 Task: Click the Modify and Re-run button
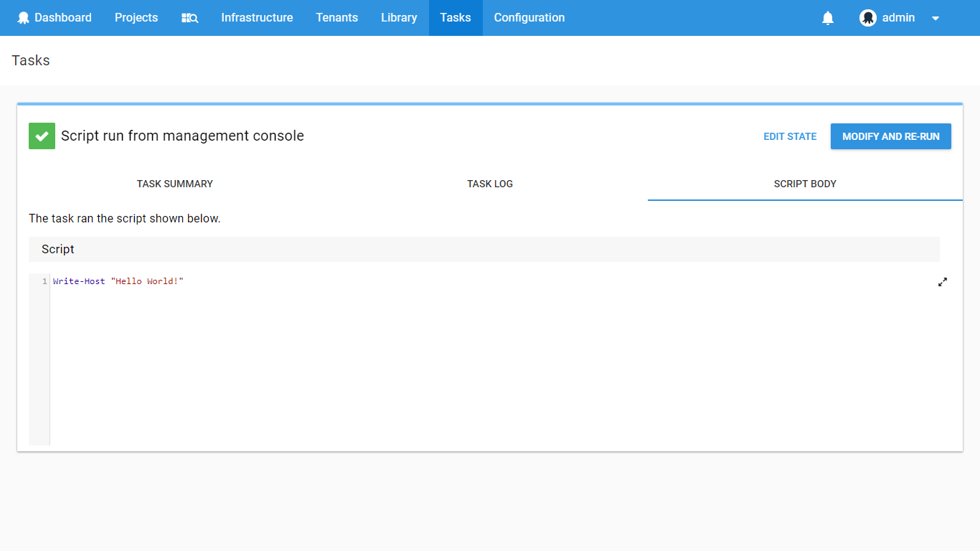891,136
